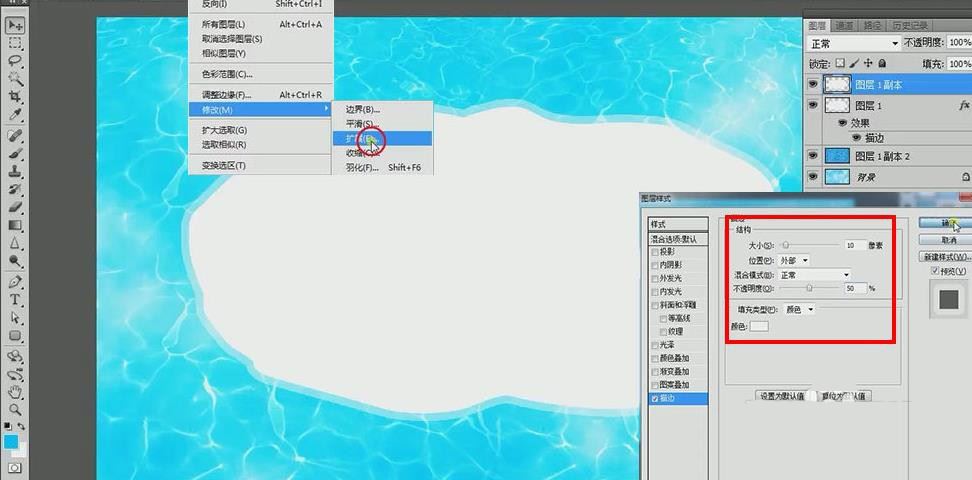Enable the 外发光 checkbox
This screenshot has width=972, height=480.
coord(655,278)
